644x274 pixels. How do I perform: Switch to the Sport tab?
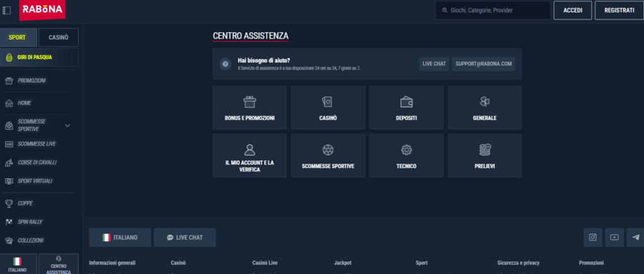pos(17,37)
